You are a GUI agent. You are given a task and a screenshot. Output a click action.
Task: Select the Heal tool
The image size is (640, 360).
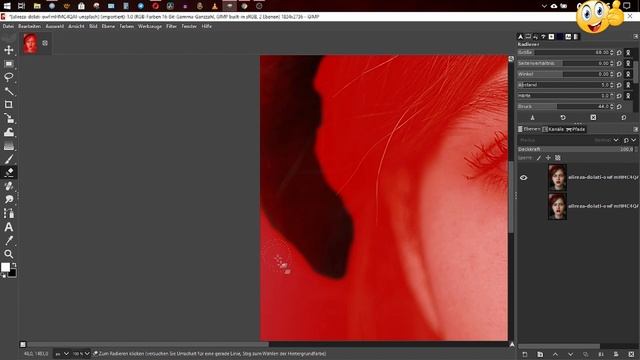pyautogui.click(x=9, y=186)
